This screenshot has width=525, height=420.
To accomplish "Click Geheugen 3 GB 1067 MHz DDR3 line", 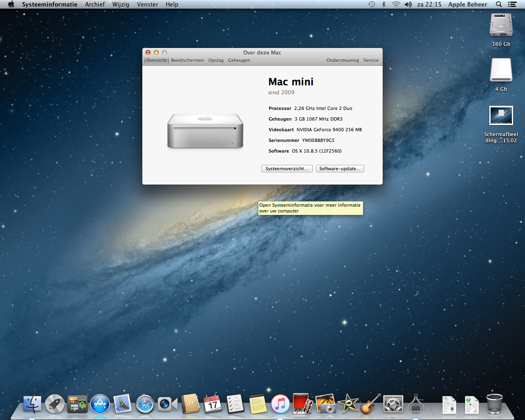I will click(x=306, y=119).
